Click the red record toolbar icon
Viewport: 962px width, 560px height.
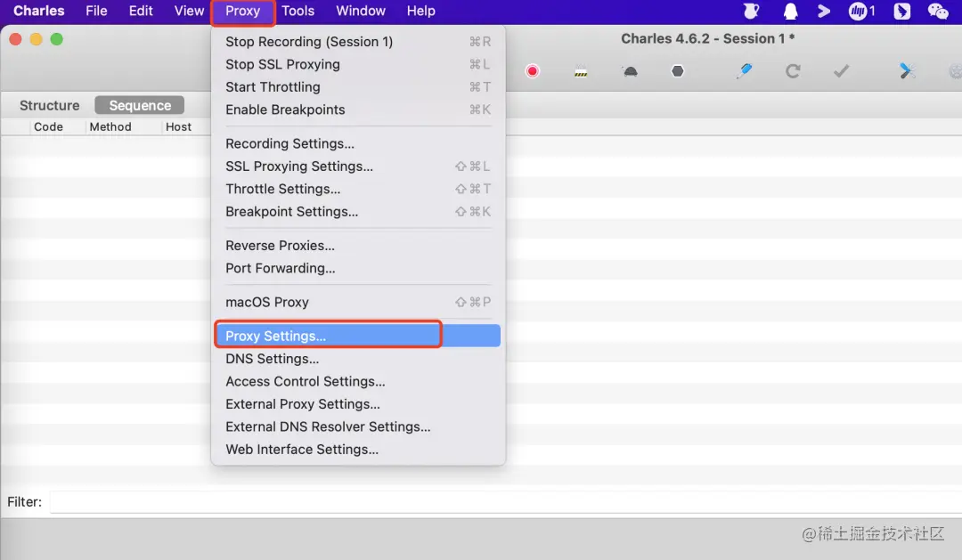533,71
